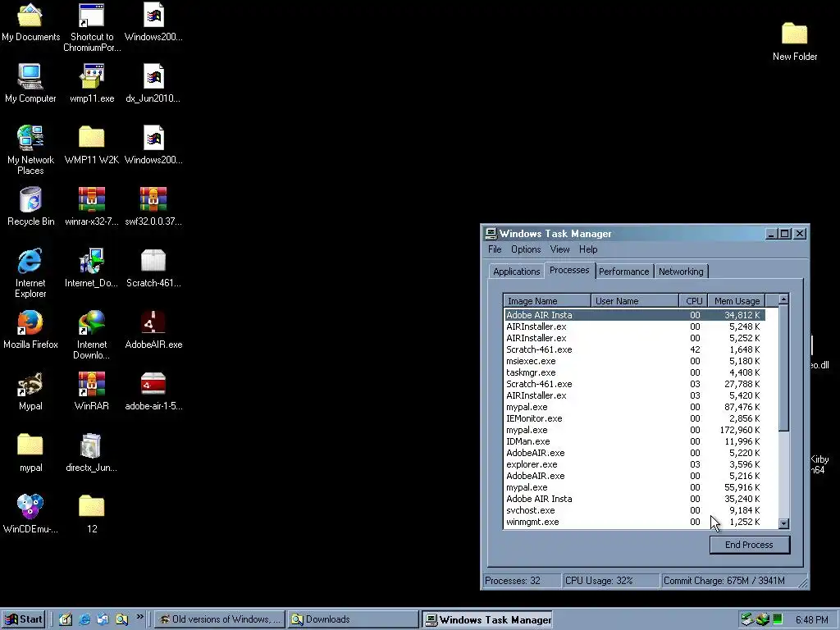840x630 pixels.
Task: Select the winmgmt.exe process row
Action: 634,522
